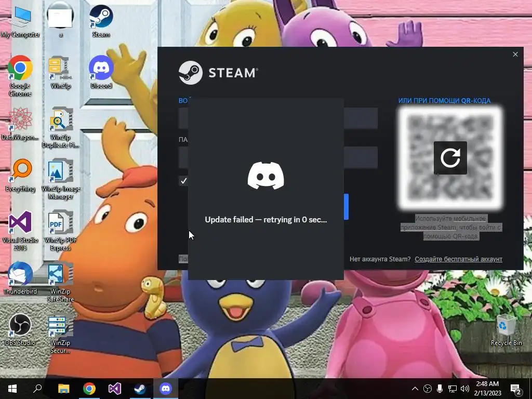The height and width of the screenshot is (399, 532).
Task: Select the WinZip PDF Express icon
Action: tap(60, 230)
